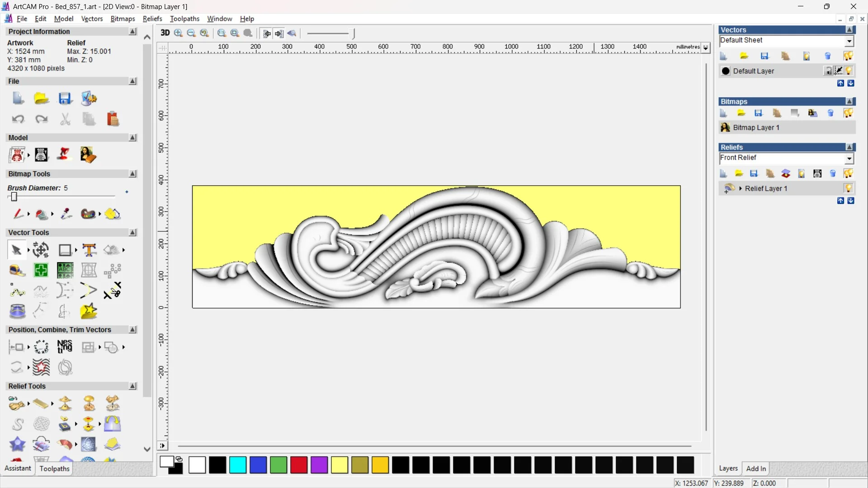The width and height of the screenshot is (868, 488).
Task: Toggle Relief Layer 1 visibility bulb
Action: [x=848, y=188]
